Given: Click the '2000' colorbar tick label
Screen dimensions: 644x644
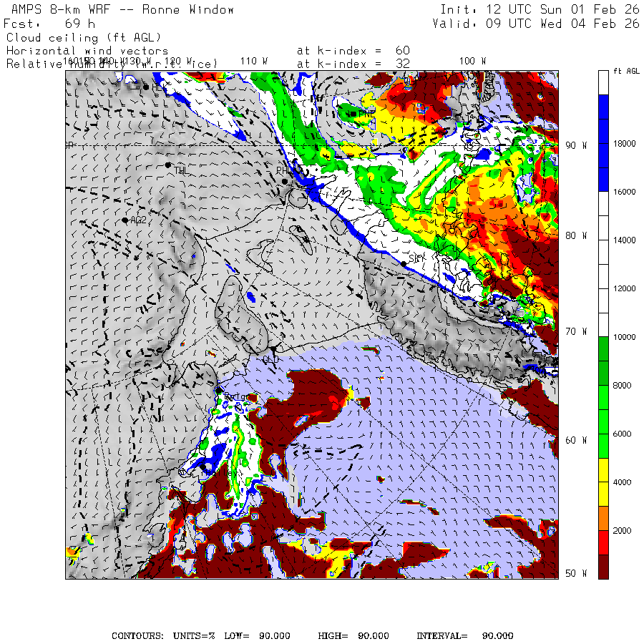Looking at the screenshot, I should pyautogui.click(x=622, y=531).
